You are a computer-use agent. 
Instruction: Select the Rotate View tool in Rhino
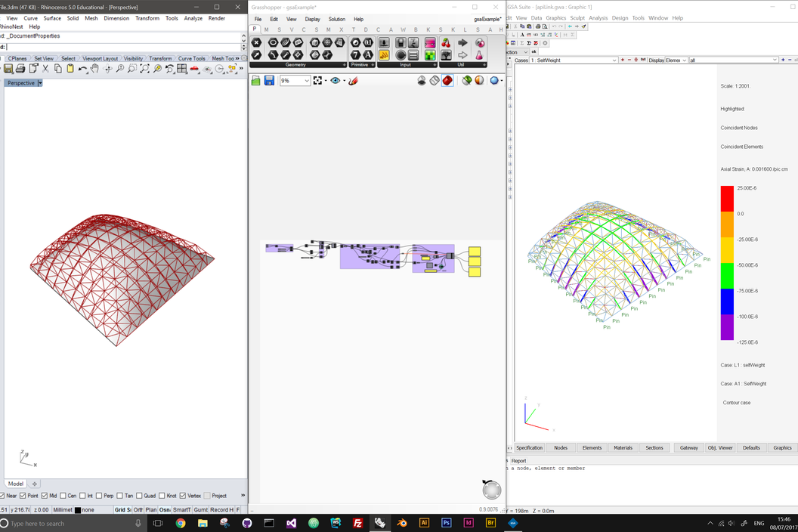click(107, 69)
